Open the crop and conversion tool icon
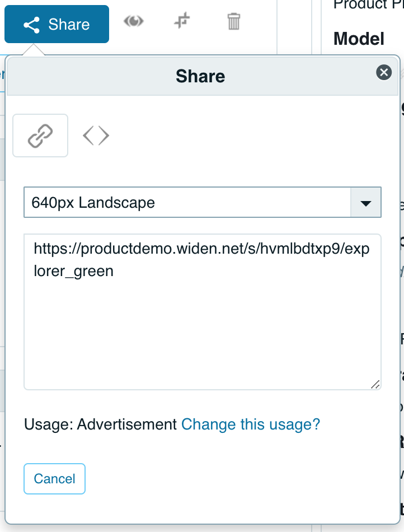 (x=180, y=22)
